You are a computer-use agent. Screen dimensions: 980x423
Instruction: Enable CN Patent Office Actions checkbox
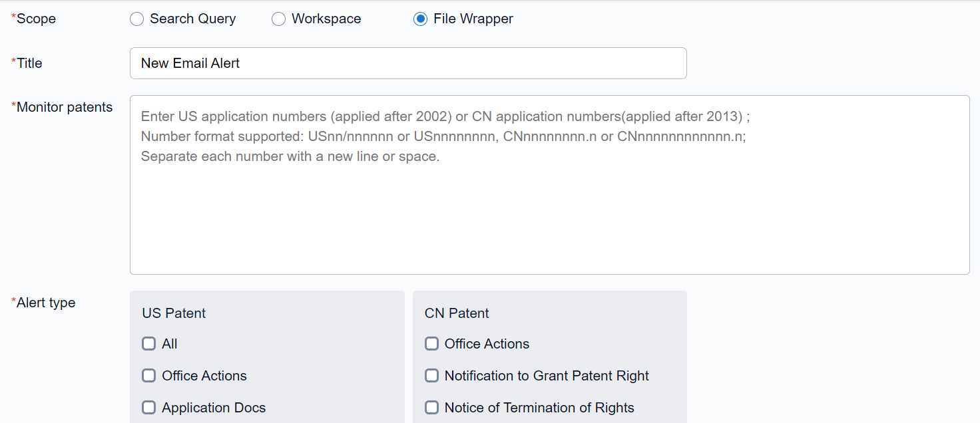tap(432, 344)
